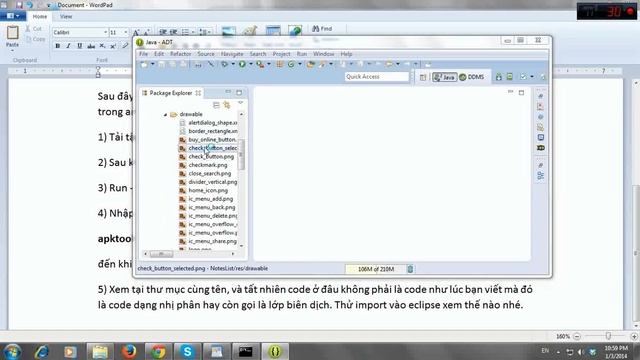
Task: Click the Internet Explorer taskbar icon
Action: (x=42, y=351)
